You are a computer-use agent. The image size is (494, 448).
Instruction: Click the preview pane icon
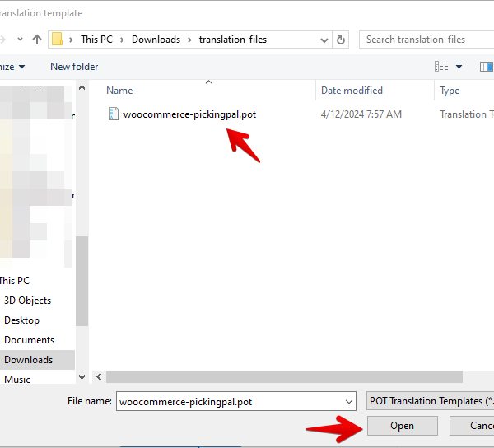(x=486, y=67)
